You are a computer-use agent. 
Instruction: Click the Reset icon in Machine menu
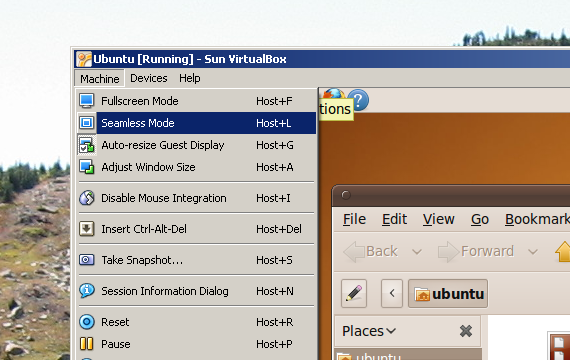87,322
